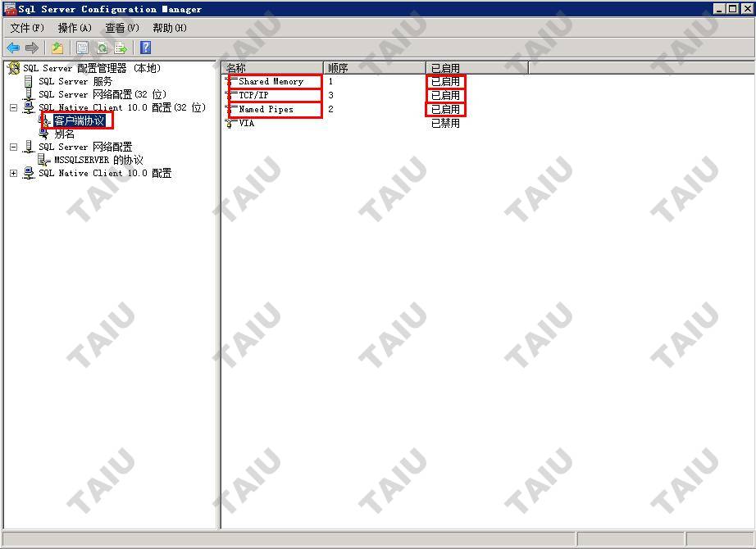
Task: Select SQL Native Client 10.0 配置(32 位) label
Action: coord(122,107)
